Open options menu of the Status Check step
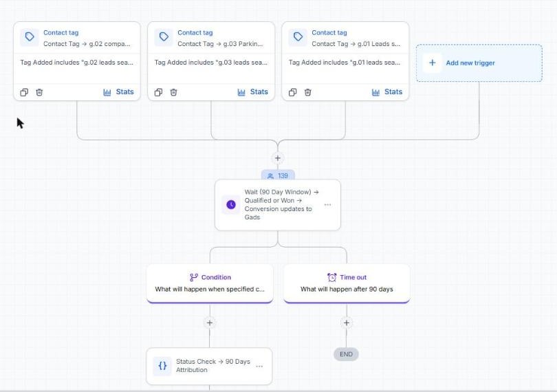The height and width of the screenshot is (392, 557). coord(260,366)
